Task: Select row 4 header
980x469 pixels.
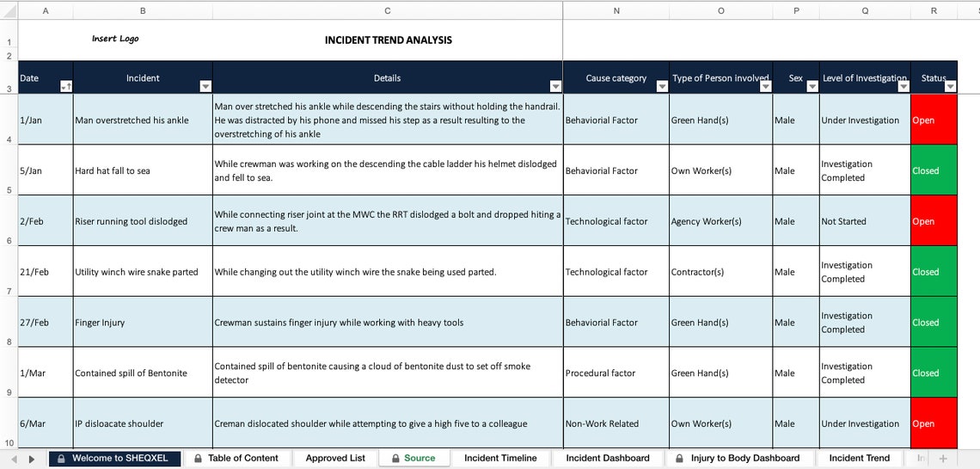Action: (9, 120)
